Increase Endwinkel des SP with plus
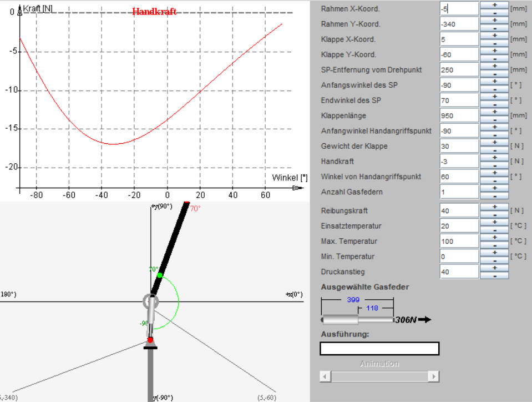This screenshot has height=402, width=532. 494,96
